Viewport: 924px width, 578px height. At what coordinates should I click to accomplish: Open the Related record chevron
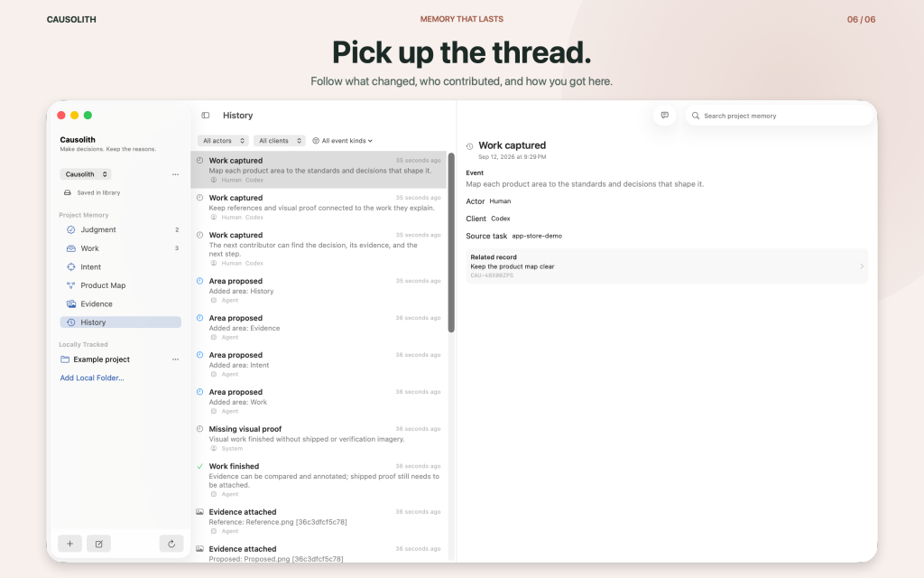(862, 266)
